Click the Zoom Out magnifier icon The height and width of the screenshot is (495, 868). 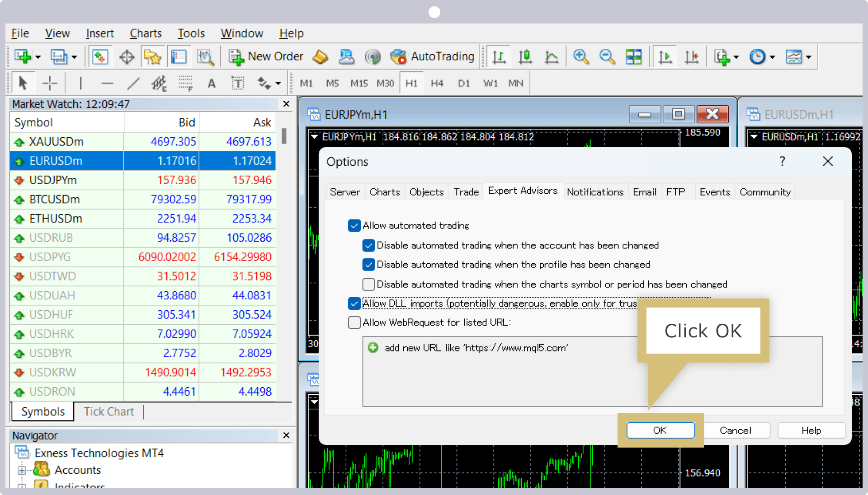point(607,57)
